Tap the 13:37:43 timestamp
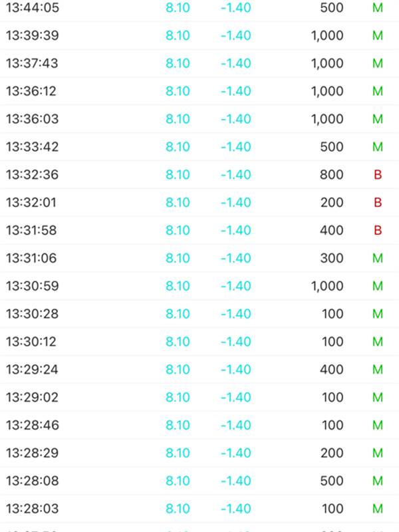 point(32,64)
